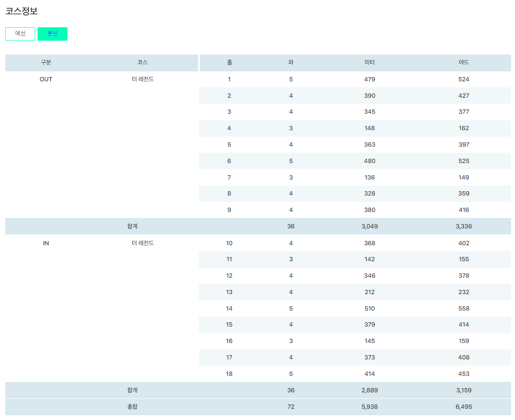Click hole number 16 cell

[229, 341]
